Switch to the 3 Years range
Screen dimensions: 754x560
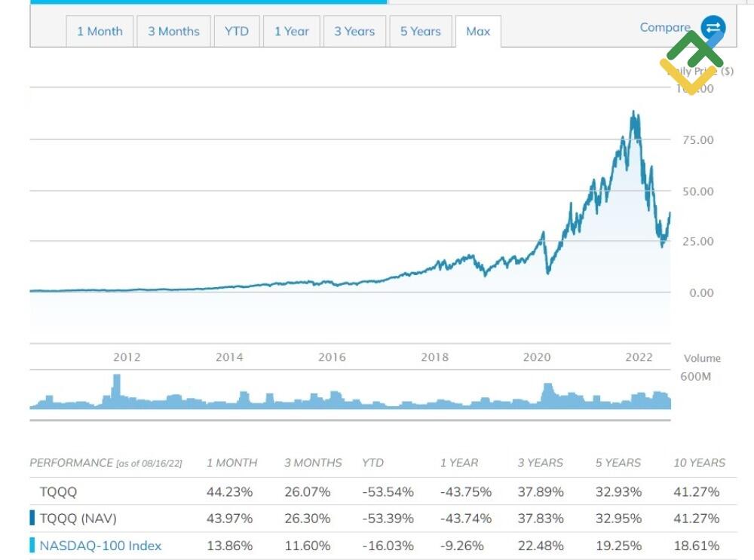tap(354, 31)
